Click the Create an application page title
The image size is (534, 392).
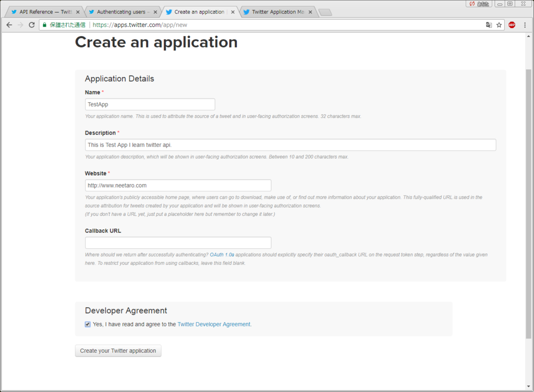[156, 42]
